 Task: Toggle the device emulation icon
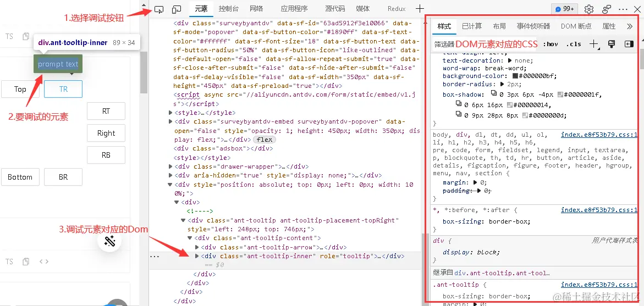[177, 9]
